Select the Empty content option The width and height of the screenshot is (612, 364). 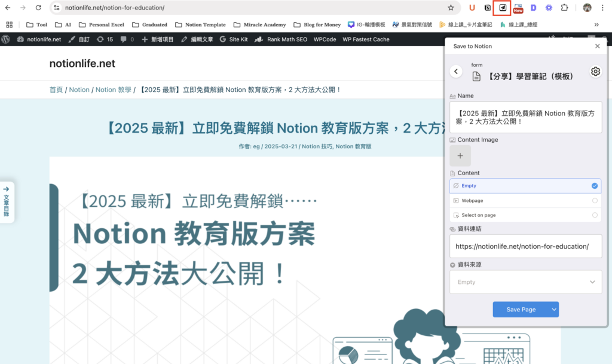click(525, 185)
